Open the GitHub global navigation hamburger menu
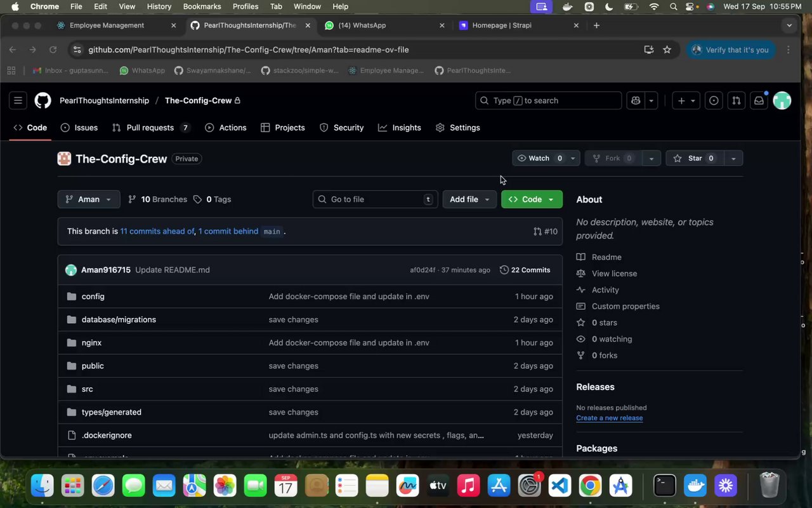This screenshot has height=508, width=812. (x=18, y=100)
